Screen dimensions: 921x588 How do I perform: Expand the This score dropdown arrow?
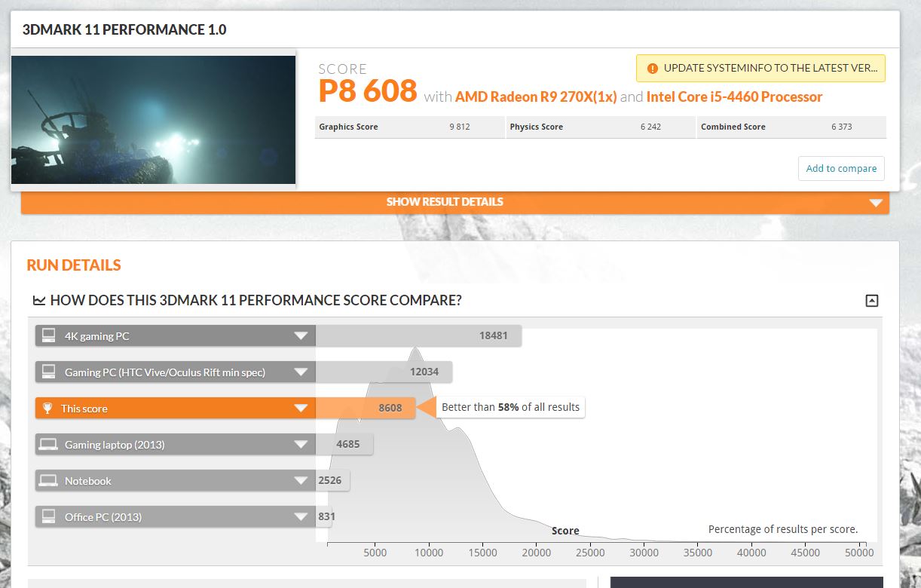click(301, 409)
